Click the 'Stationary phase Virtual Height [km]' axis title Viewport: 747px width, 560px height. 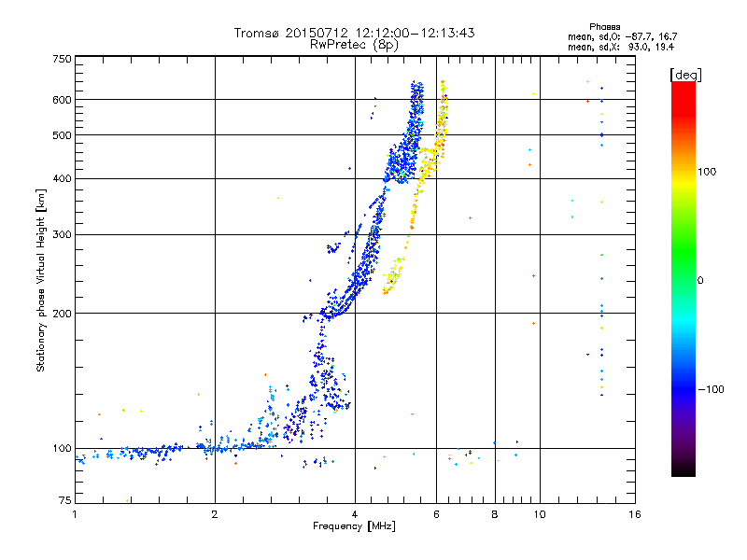(41, 281)
